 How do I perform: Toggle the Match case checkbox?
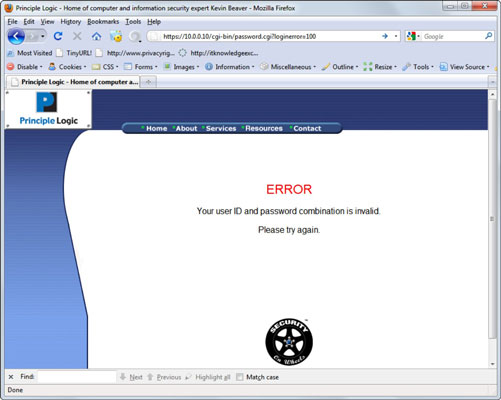pyautogui.click(x=239, y=377)
